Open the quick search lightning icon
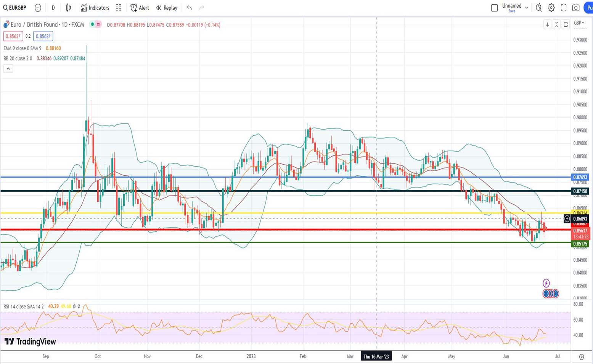Viewport: 593px width, 364px height. 538,8
